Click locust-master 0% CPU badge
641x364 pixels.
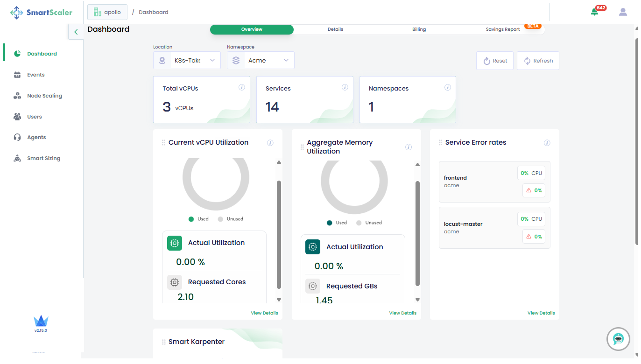[531, 219]
